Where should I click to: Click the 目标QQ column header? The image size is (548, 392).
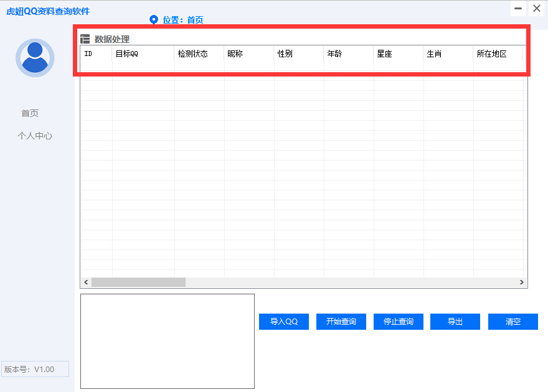tap(143, 54)
